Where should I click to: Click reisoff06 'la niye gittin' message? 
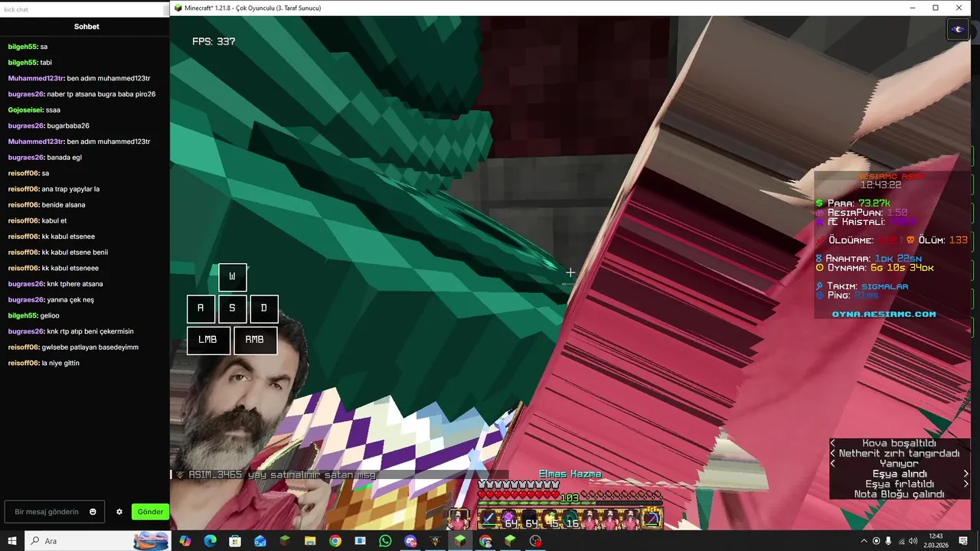tap(44, 363)
